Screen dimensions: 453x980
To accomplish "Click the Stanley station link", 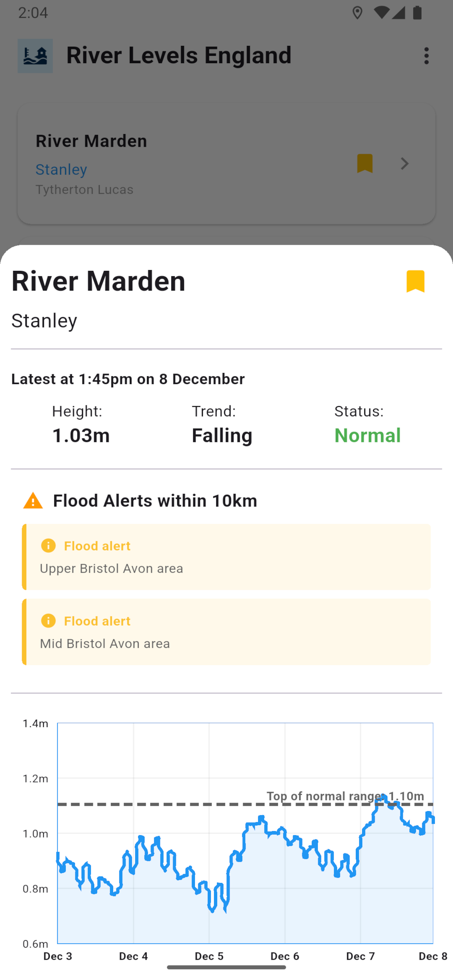I will [x=61, y=169].
